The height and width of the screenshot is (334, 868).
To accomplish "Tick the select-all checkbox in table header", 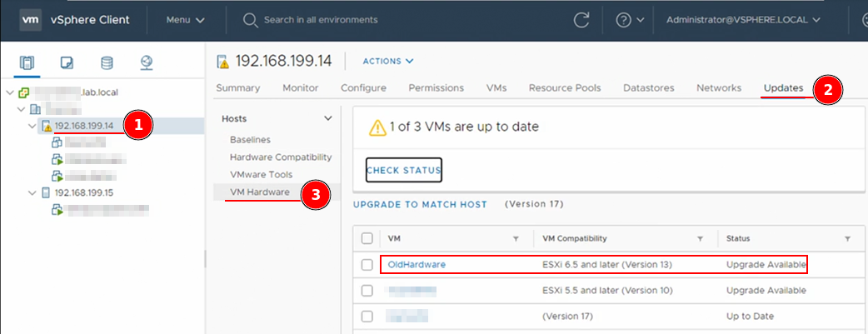I will (x=367, y=239).
